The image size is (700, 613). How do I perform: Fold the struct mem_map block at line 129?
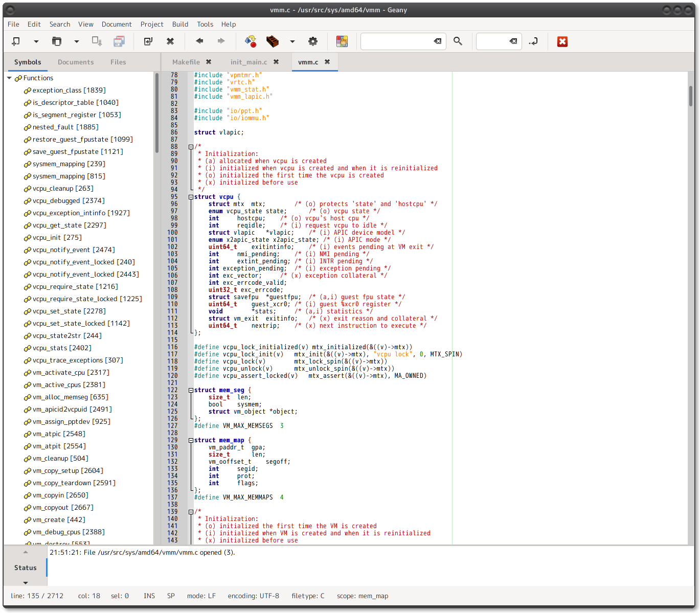(191, 440)
